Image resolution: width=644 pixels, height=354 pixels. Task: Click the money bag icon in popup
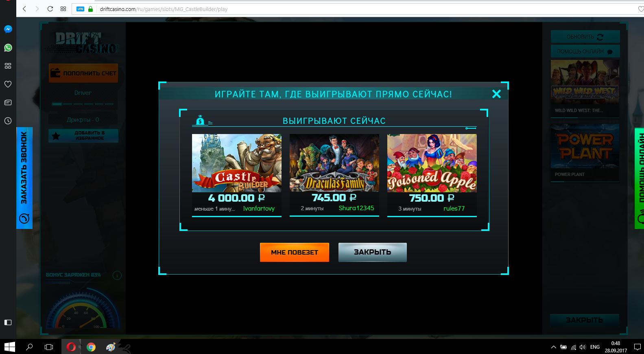[x=200, y=120]
